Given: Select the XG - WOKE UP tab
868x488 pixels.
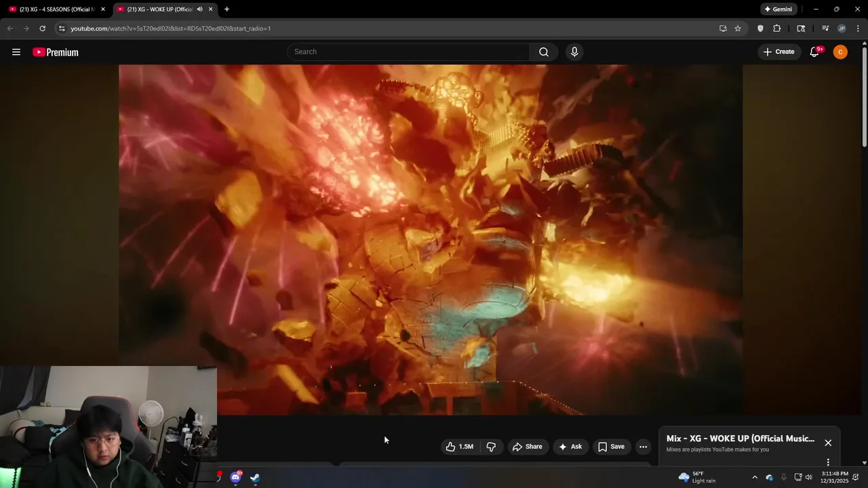Looking at the screenshot, I should pos(160,9).
